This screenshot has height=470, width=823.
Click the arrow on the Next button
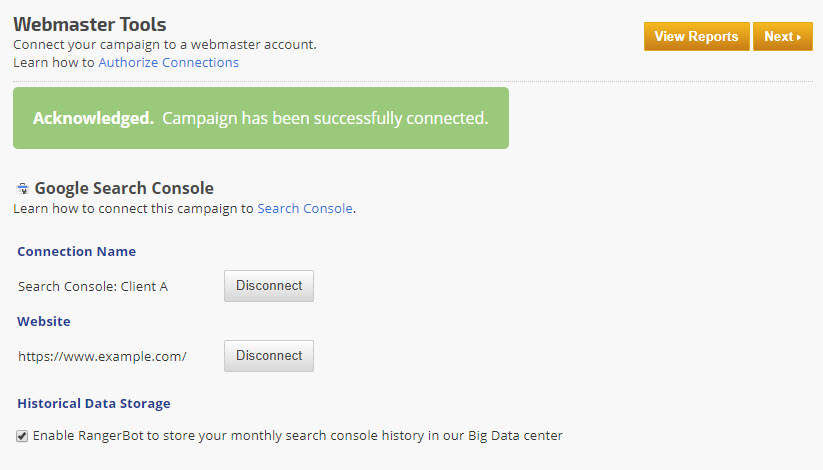pyautogui.click(x=799, y=37)
